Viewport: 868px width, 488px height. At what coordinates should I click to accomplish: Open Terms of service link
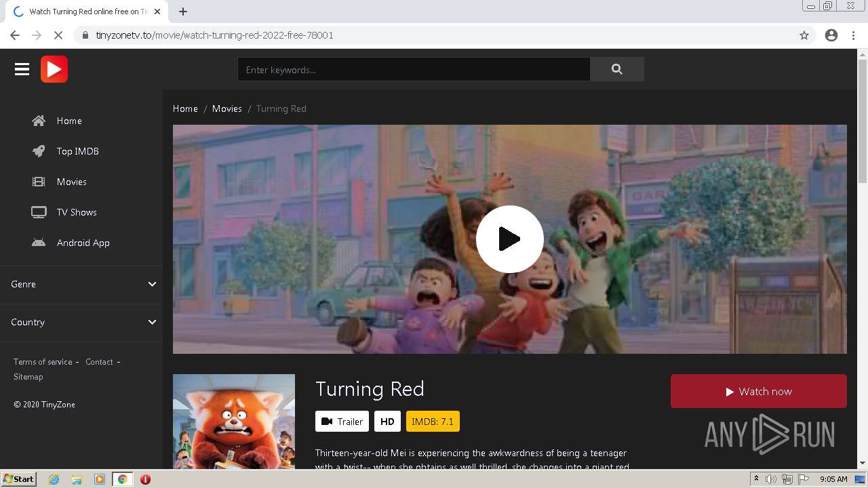(43, 362)
